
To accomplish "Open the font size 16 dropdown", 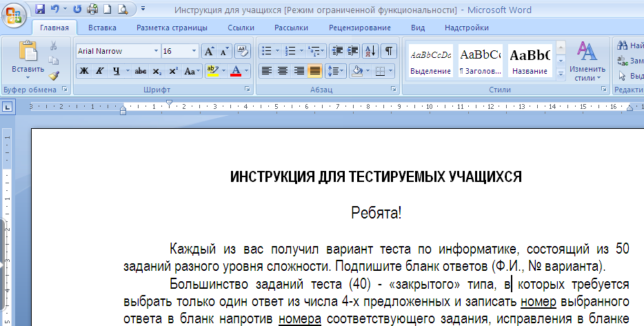I will (194, 51).
